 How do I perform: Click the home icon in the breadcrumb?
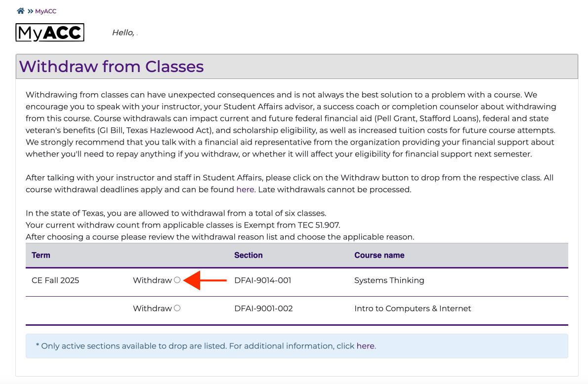pos(20,10)
